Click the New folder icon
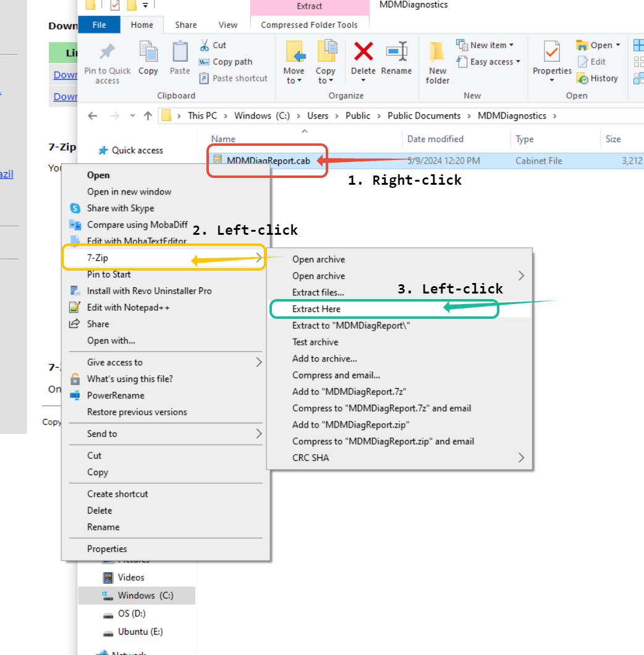644x655 pixels. click(437, 52)
